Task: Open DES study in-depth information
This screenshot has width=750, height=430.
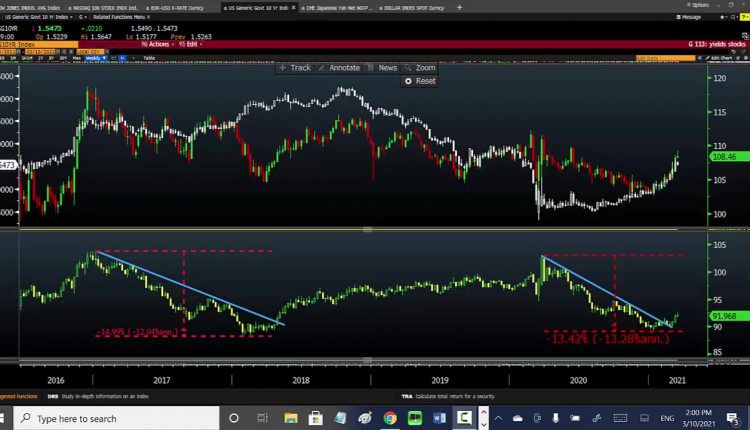Action: (98, 396)
